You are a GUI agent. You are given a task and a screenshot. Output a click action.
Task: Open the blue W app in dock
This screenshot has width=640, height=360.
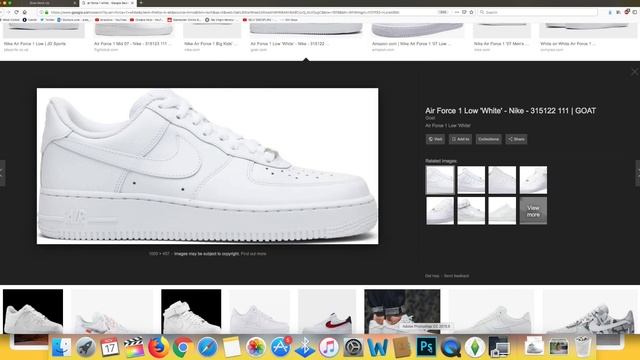click(378, 347)
